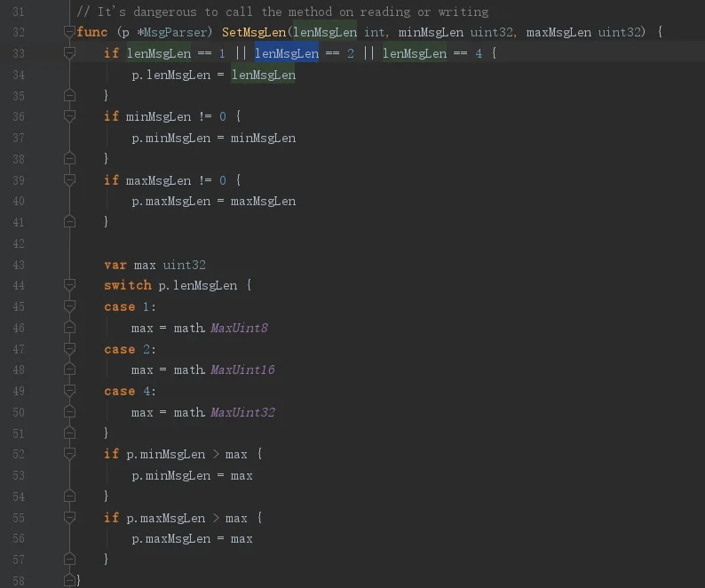Click fold end marker at line 35
The width and height of the screenshot is (705, 588).
tap(69, 95)
